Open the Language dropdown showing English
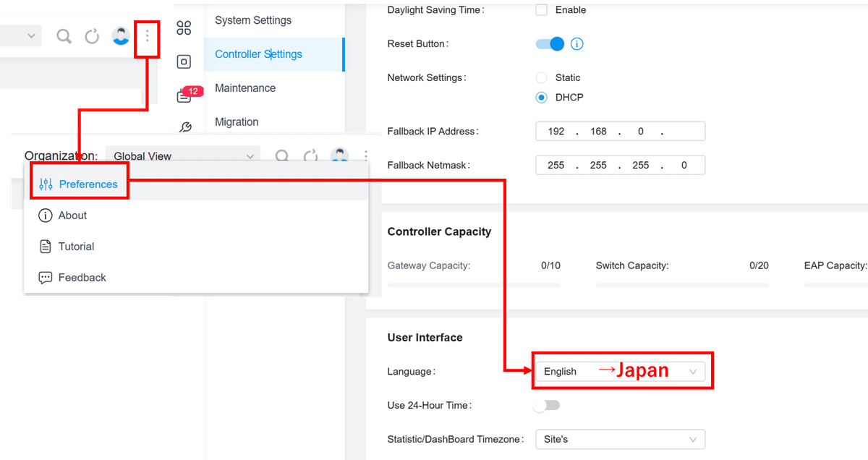The height and width of the screenshot is (460, 868). (x=620, y=370)
